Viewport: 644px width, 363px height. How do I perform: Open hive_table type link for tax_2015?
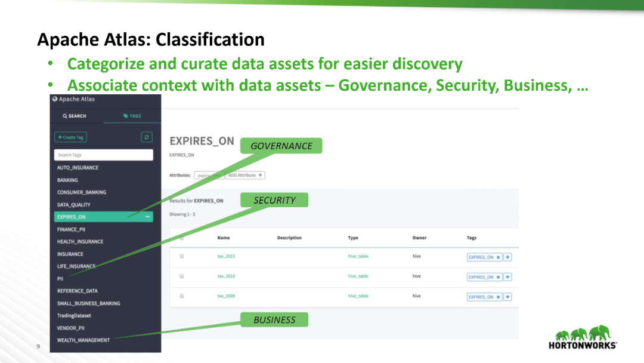pyautogui.click(x=358, y=256)
